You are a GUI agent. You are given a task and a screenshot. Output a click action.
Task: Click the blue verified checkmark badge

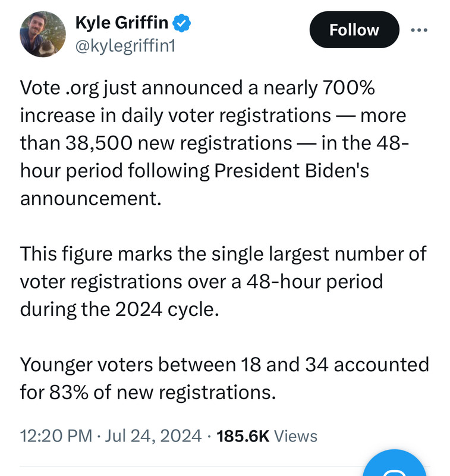tap(181, 23)
